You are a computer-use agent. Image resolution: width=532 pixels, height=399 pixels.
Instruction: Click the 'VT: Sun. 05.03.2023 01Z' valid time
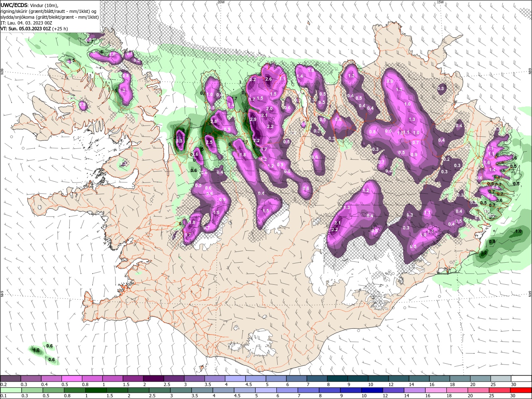[26, 29]
